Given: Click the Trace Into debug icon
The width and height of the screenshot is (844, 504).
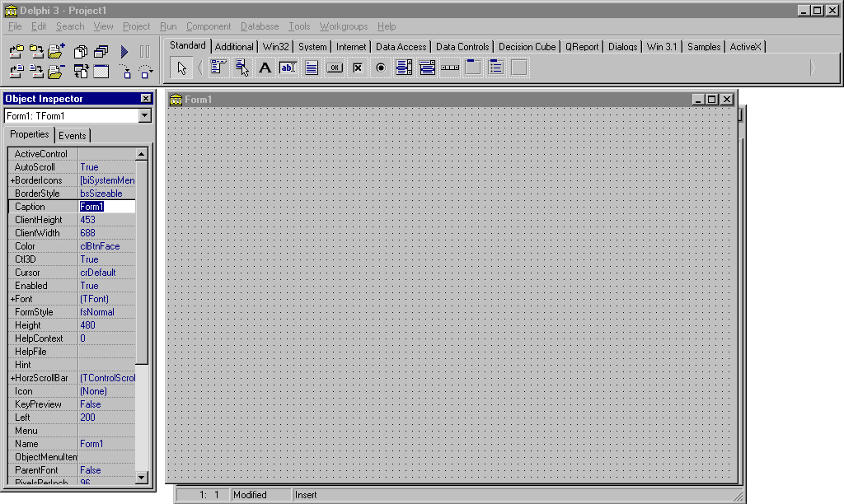Looking at the screenshot, I should 125,72.
